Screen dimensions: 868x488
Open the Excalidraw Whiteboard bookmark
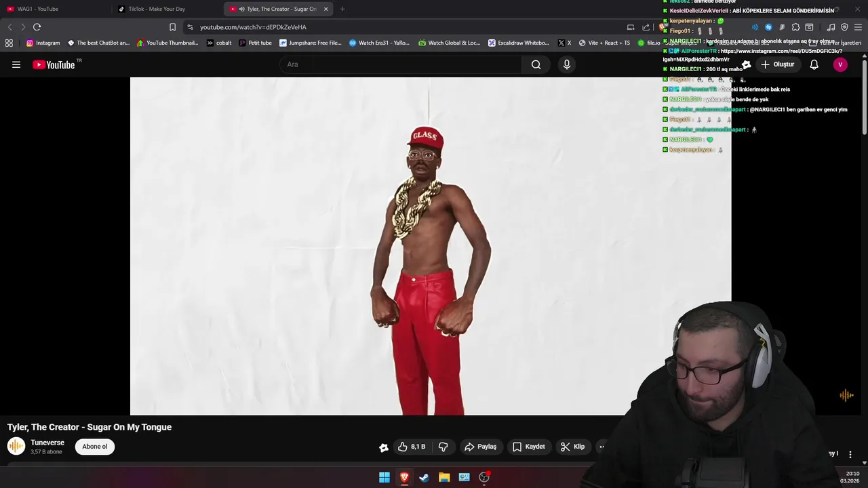(519, 43)
